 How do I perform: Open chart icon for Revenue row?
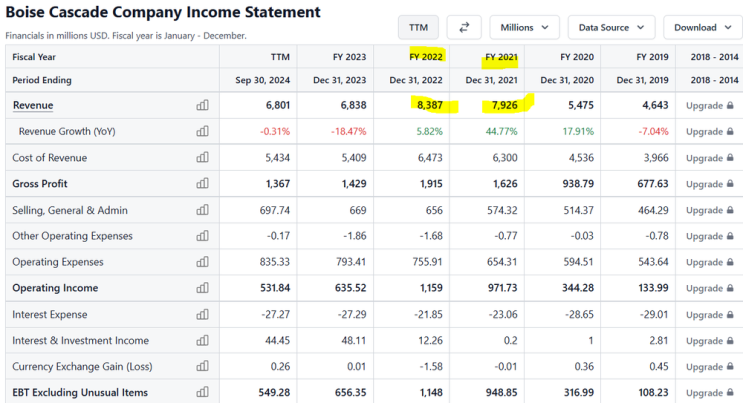[203, 105]
